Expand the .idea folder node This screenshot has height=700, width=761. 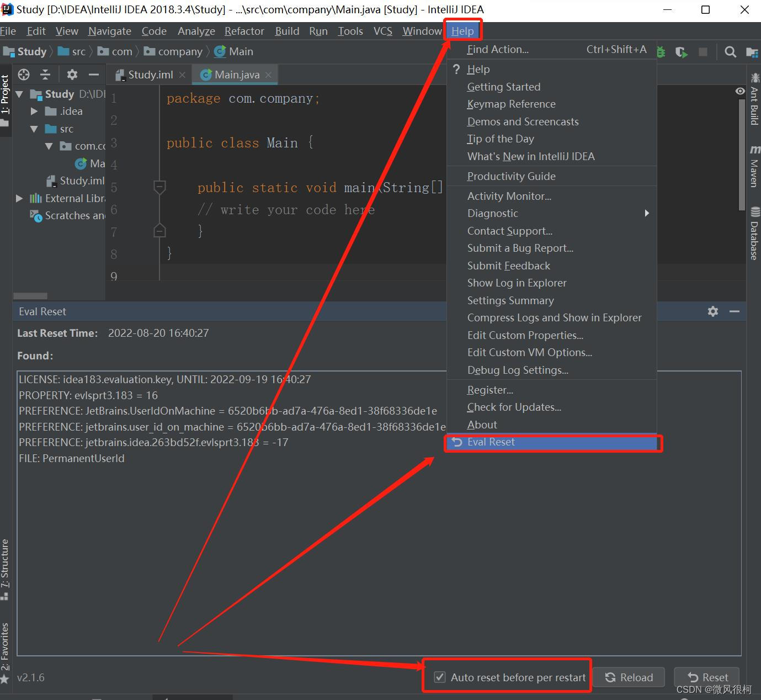pos(34,111)
